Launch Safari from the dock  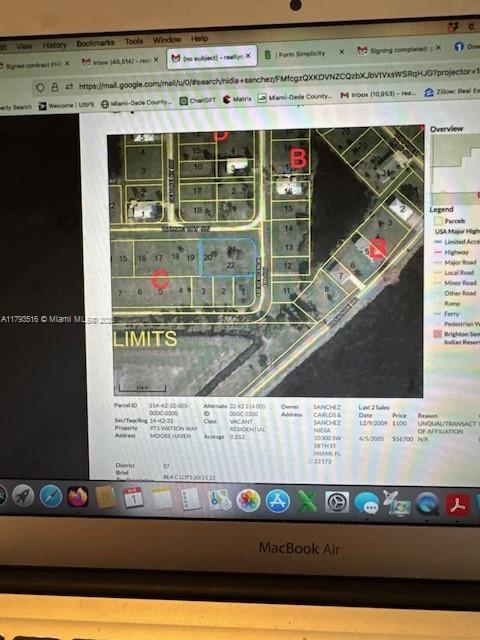pos(51,496)
